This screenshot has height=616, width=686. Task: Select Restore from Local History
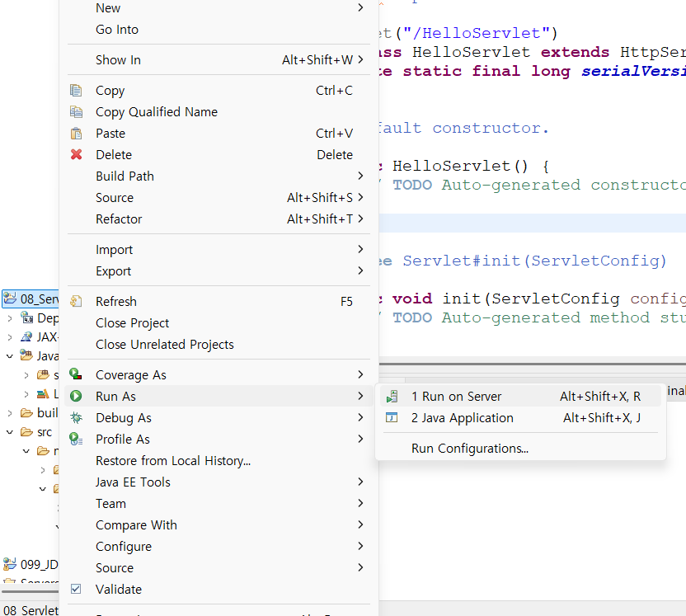218,461
